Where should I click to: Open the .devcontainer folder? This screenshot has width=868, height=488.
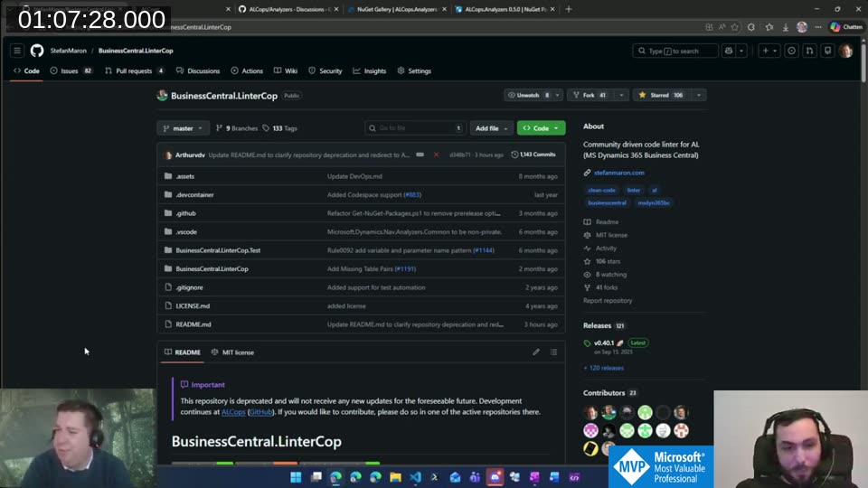pyautogui.click(x=195, y=195)
